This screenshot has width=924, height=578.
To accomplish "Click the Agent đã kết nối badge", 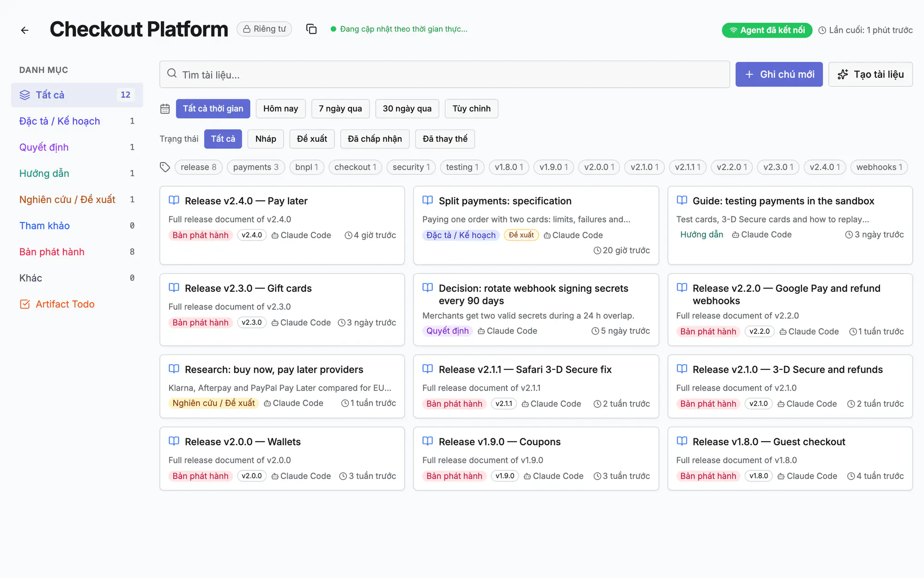I will (767, 31).
